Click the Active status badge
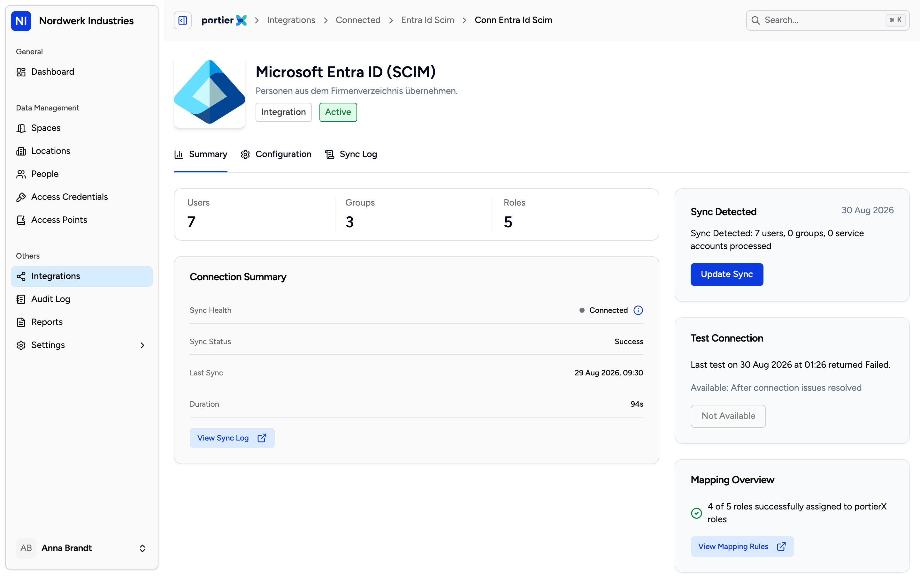This screenshot has height=588, width=920. [338, 112]
